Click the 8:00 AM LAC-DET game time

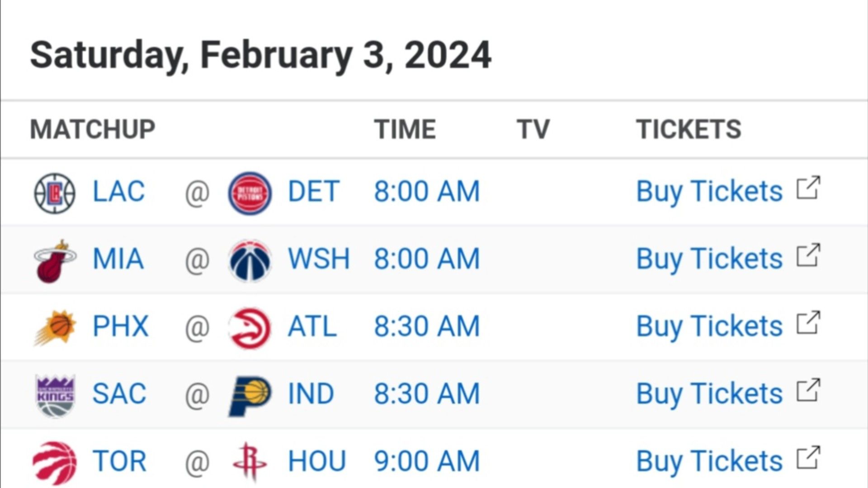click(x=427, y=191)
